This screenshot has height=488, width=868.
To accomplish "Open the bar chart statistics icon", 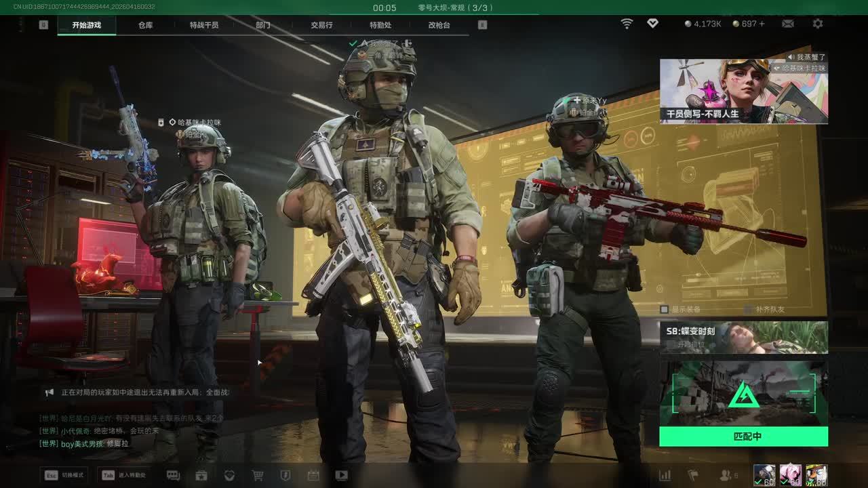I will click(x=665, y=475).
